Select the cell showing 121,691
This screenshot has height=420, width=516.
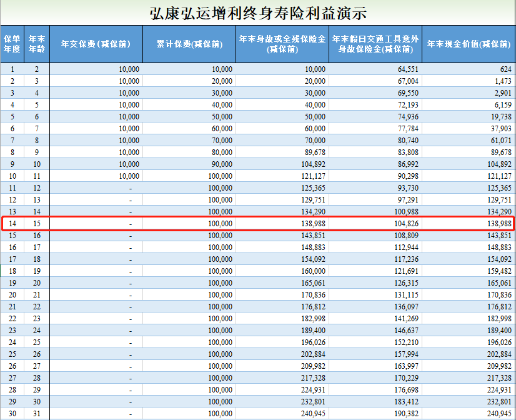click(x=375, y=271)
